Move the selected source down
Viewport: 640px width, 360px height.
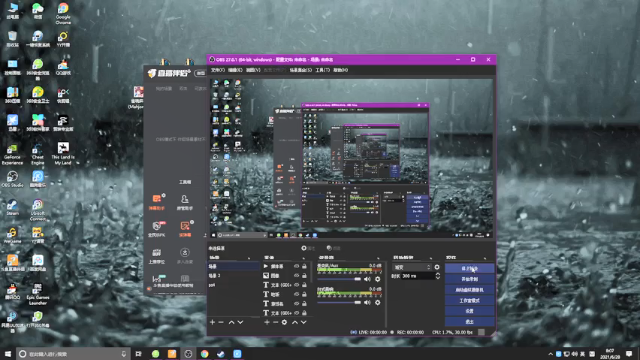pyautogui.click(x=304, y=322)
